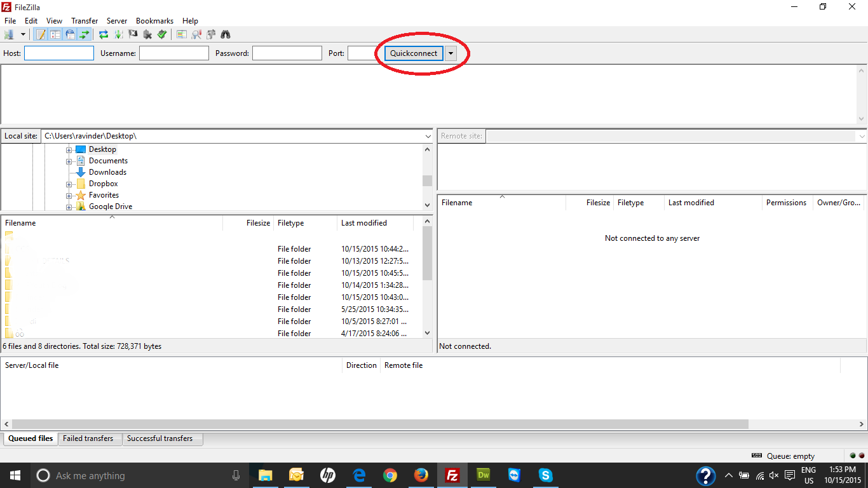868x488 pixels.
Task: Click the Refresh file lists icon
Action: 103,34
